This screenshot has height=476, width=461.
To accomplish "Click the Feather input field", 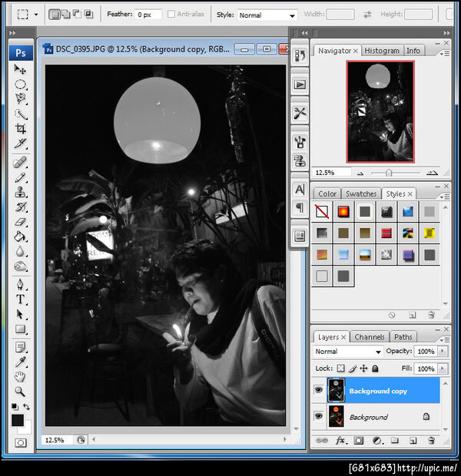I will coord(148,15).
